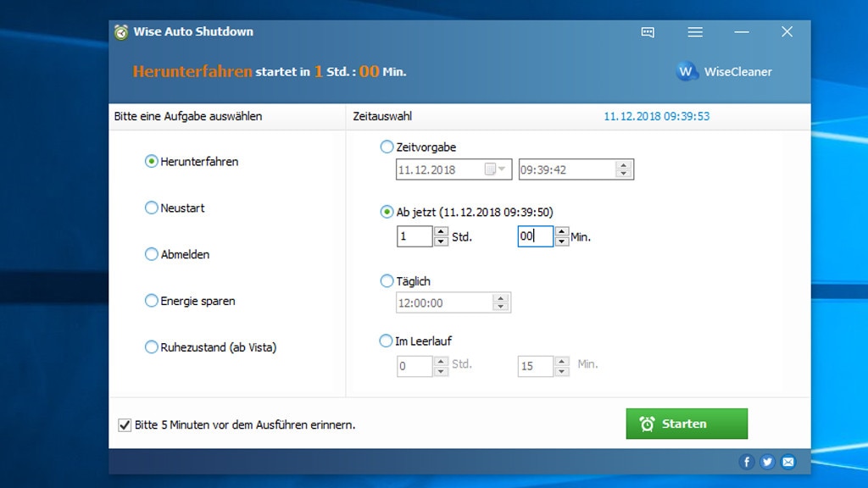Open the Twitter share icon
This screenshot has height=488, width=868.
[x=767, y=462]
